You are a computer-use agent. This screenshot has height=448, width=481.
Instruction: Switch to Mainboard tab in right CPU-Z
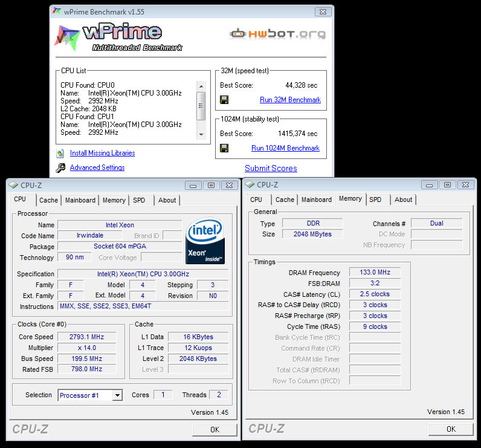click(x=316, y=200)
